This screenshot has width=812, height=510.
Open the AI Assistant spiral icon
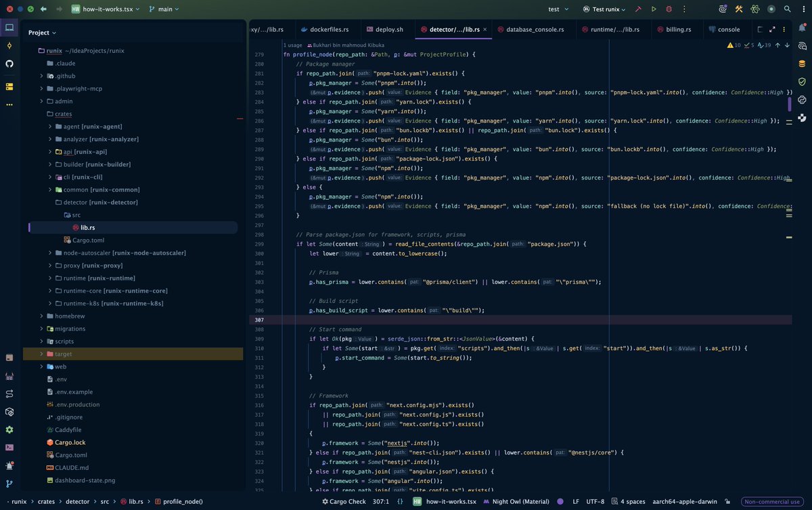click(x=723, y=9)
